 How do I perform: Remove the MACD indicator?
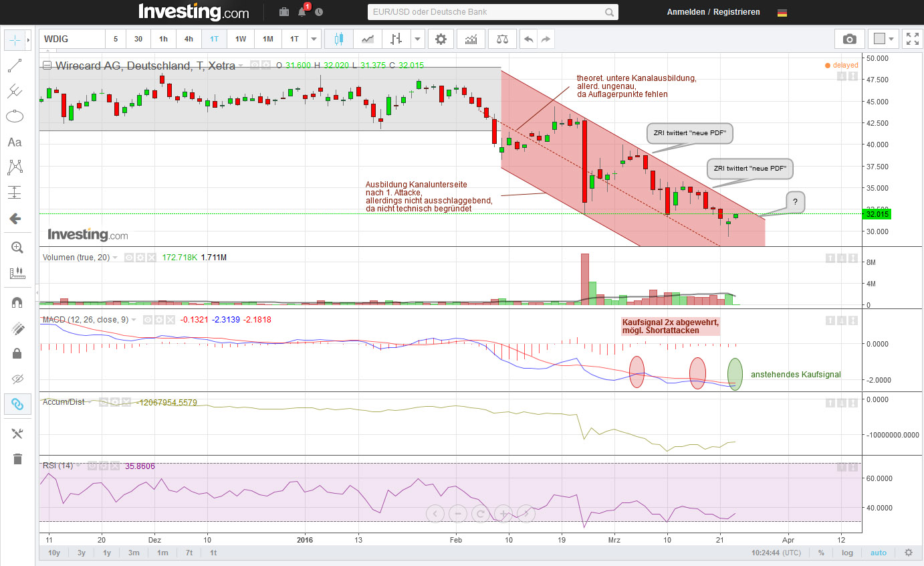(x=170, y=320)
